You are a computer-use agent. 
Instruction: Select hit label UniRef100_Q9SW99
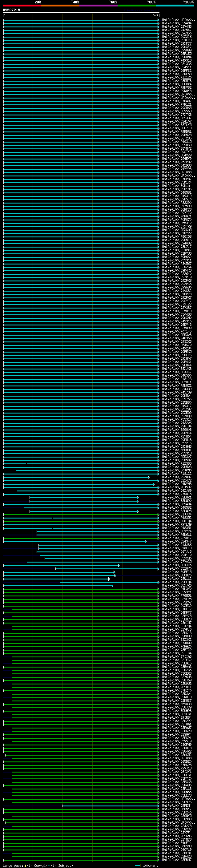pyautogui.click(x=177, y=50)
